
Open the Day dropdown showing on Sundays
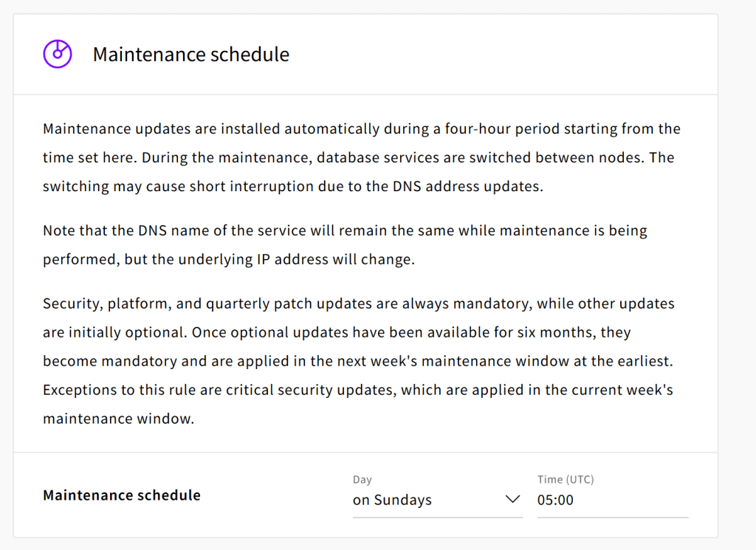coord(437,500)
